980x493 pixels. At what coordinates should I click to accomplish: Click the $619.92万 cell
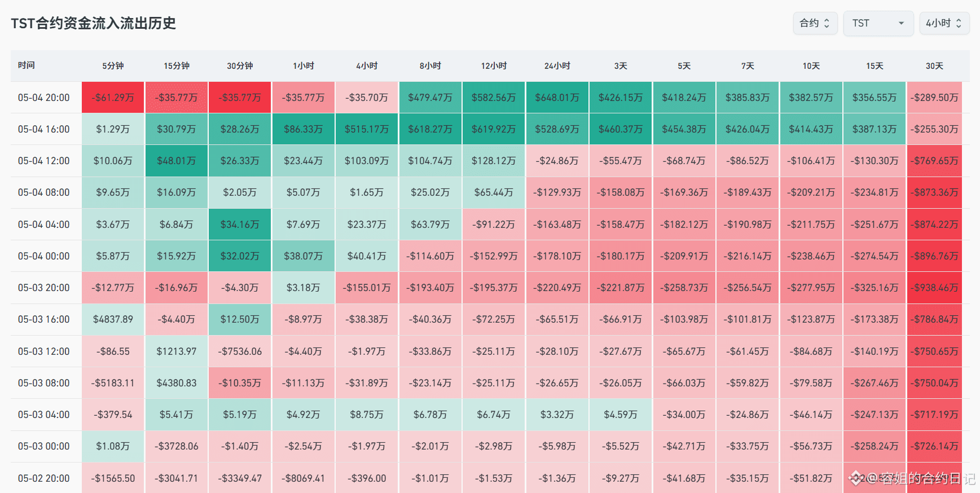point(494,129)
